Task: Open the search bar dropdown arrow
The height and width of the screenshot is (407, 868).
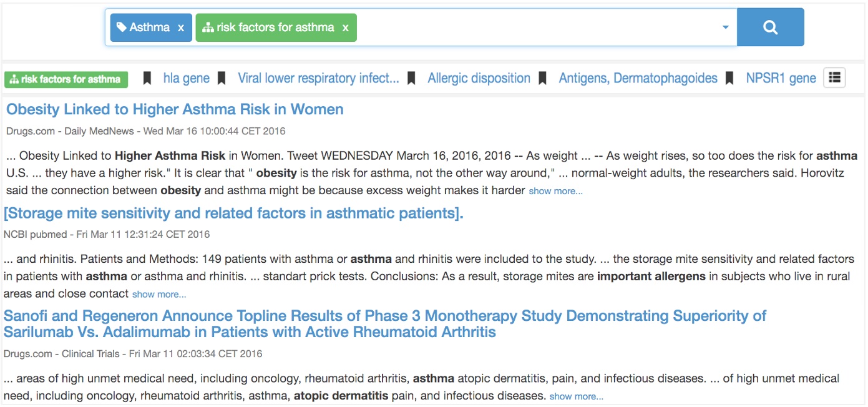Action: tap(724, 27)
